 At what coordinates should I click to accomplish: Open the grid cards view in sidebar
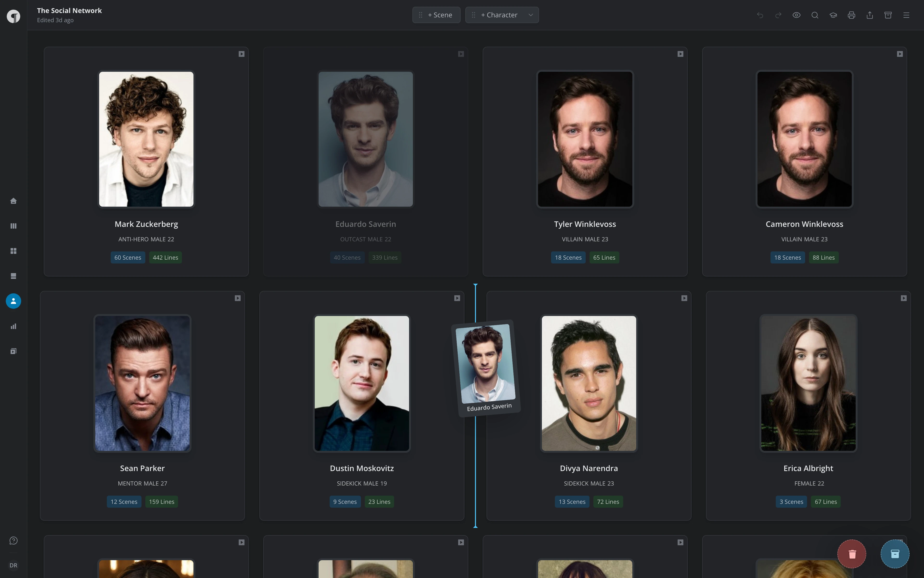click(x=13, y=251)
